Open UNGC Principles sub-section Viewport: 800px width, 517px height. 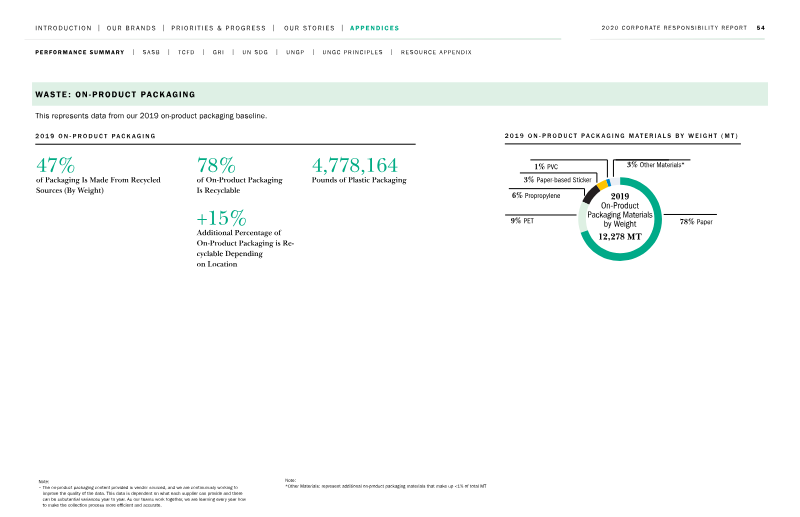[353, 52]
